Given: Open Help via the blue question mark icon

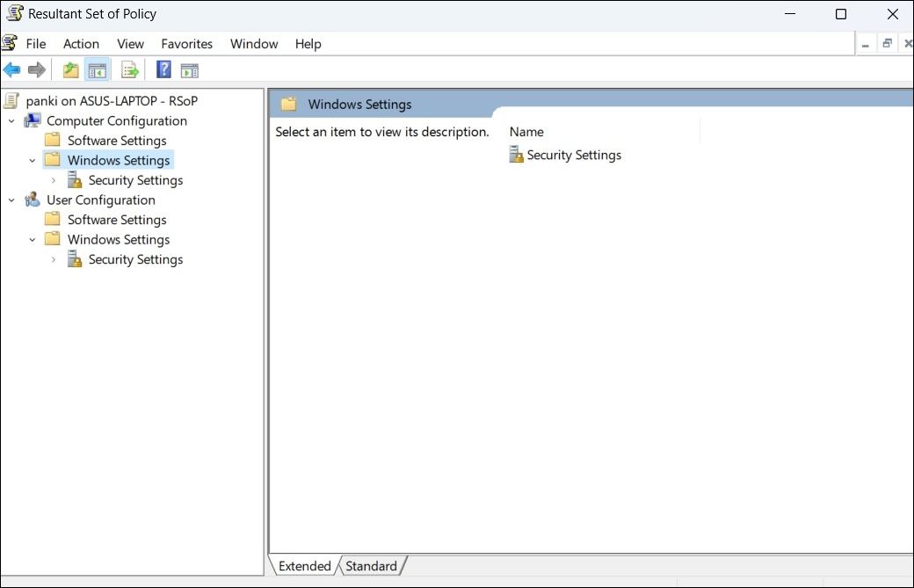Looking at the screenshot, I should click(163, 70).
